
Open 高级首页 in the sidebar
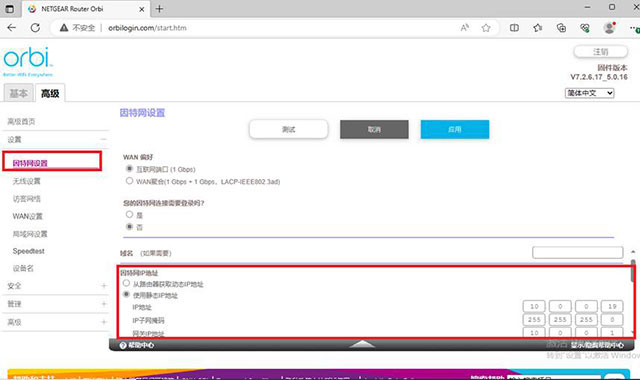pos(21,122)
